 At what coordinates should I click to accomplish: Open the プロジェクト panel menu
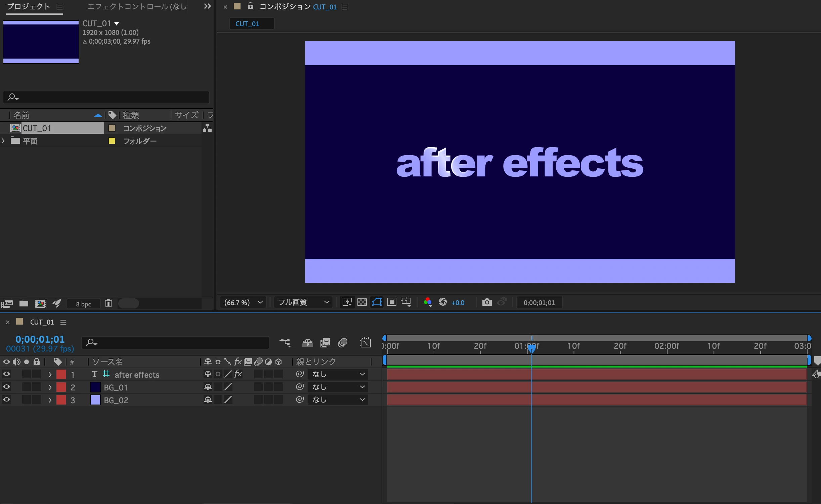[60, 7]
